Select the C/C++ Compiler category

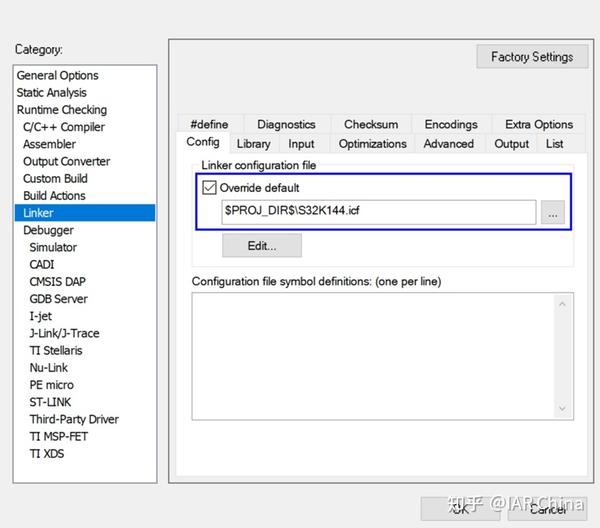pyautogui.click(x=64, y=127)
